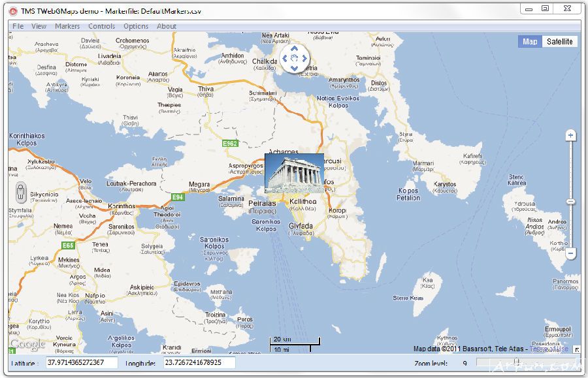Close the TWebGMaps demo window
The width and height of the screenshot is (588, 378).
point(567,8)
